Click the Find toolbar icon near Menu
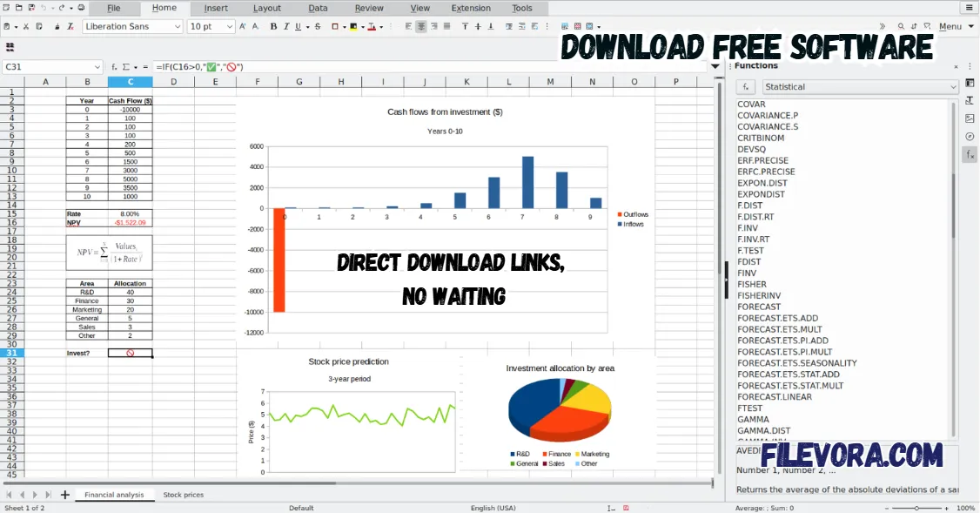 coord(902,26)
